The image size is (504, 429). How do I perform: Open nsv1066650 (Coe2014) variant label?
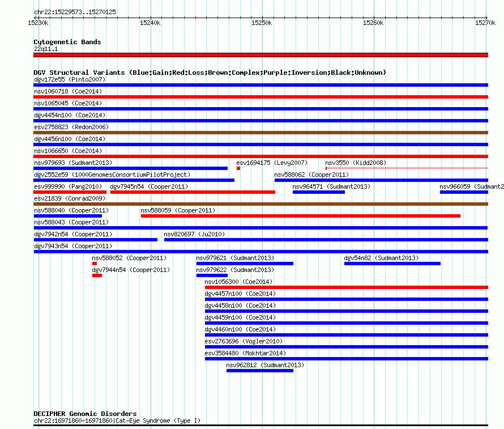click(68, 151)
